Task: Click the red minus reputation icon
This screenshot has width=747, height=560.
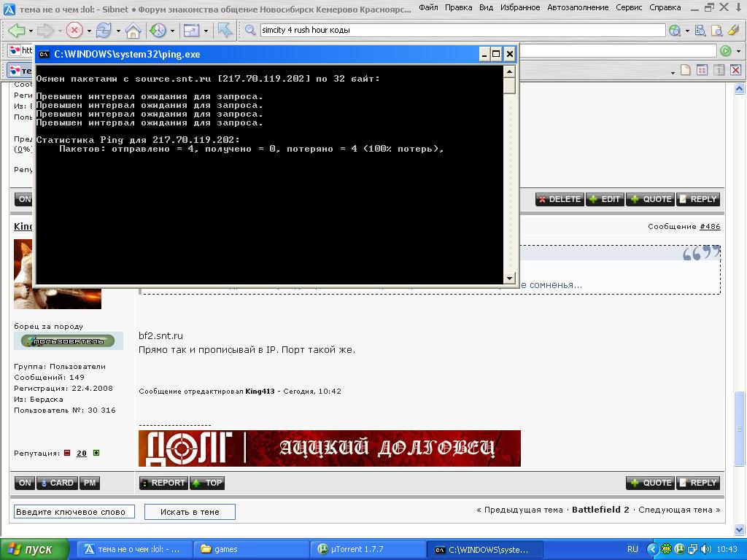Action: [67, 453]
